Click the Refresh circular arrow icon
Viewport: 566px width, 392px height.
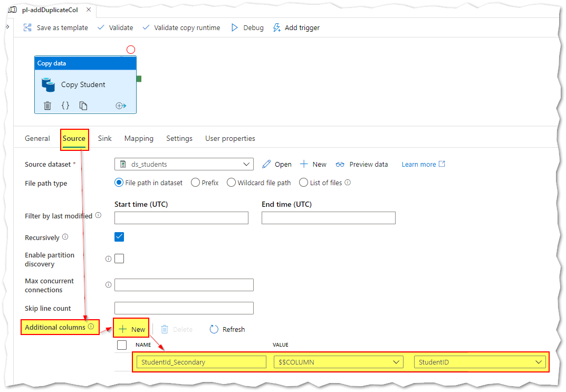(x=214, y=329)
